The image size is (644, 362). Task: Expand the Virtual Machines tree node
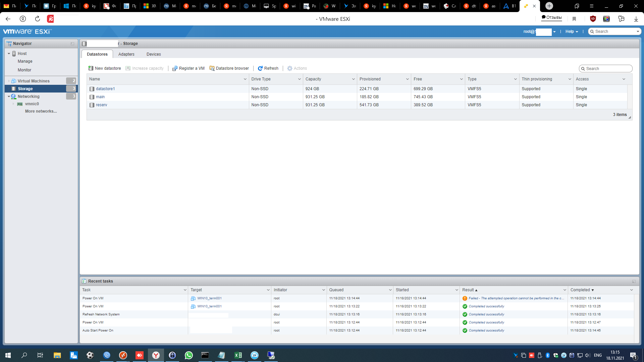[9, 81]
